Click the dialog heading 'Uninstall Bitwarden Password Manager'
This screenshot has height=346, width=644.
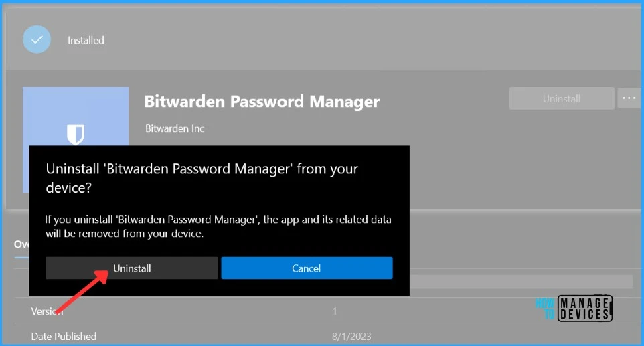click(202, 178)
